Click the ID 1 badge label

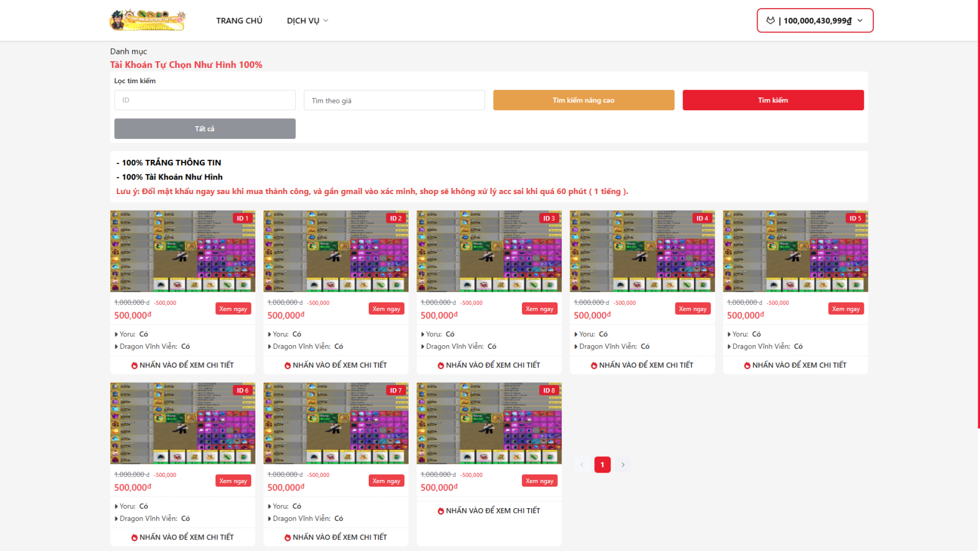click(x=243, y=219)
